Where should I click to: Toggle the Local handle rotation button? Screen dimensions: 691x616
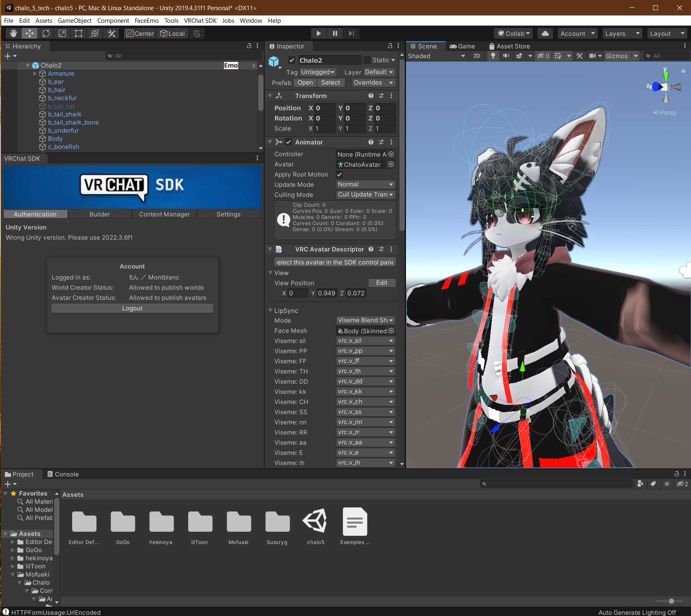(x=172, y=33)
